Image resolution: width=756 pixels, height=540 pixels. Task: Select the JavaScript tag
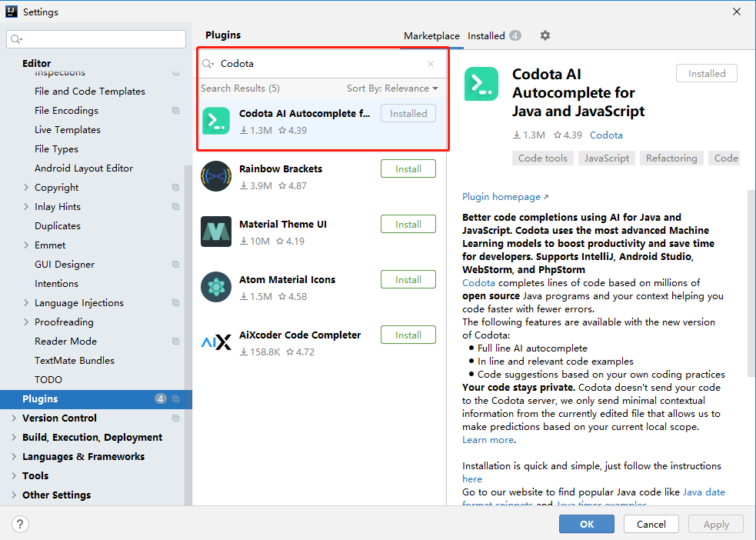pos(607,158)
